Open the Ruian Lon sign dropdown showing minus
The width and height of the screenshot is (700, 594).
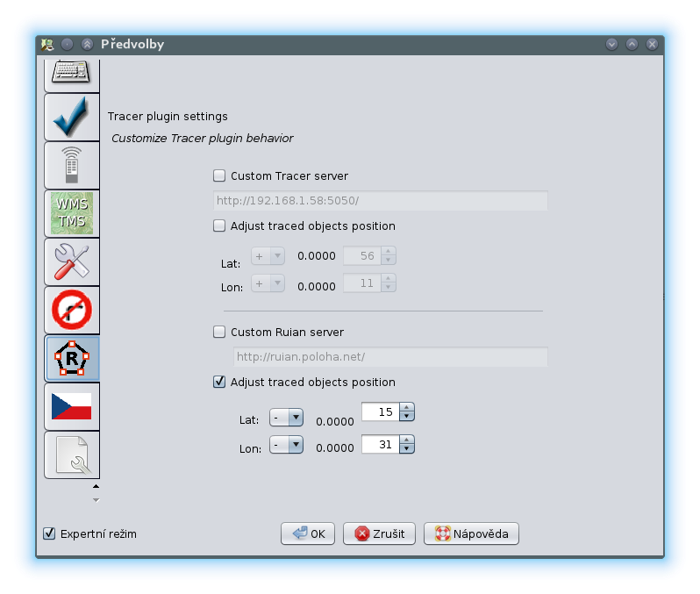(x=286, y=445)
